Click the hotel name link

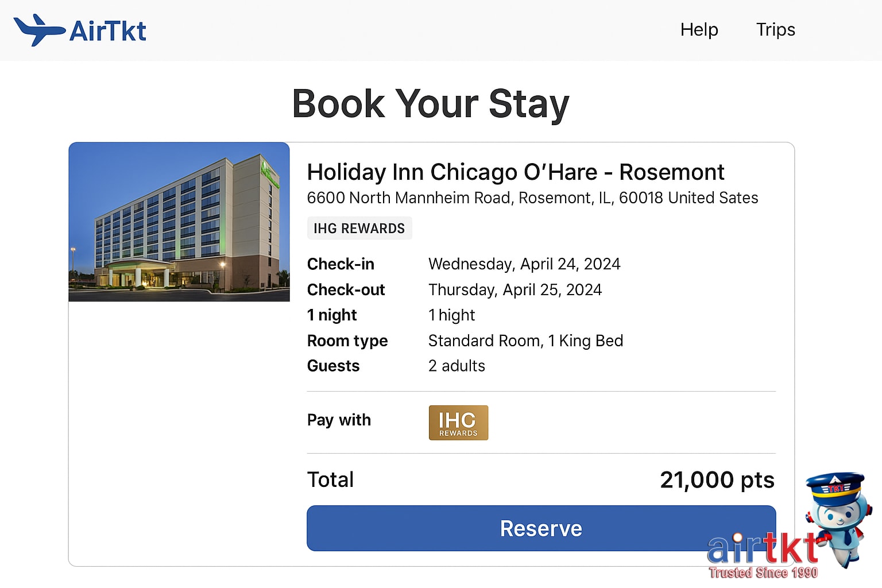point(515,172)
